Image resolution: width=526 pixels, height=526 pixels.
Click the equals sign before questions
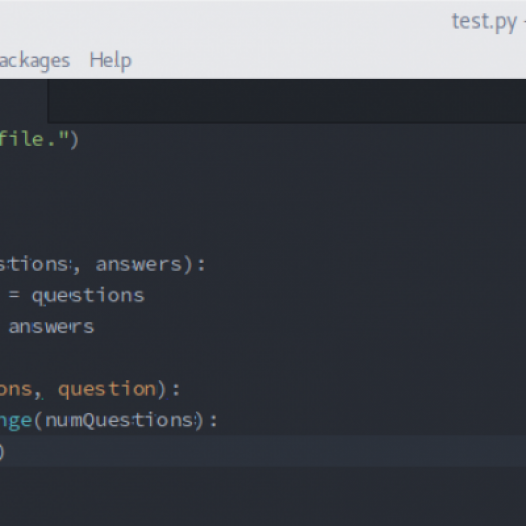point(14,295)
